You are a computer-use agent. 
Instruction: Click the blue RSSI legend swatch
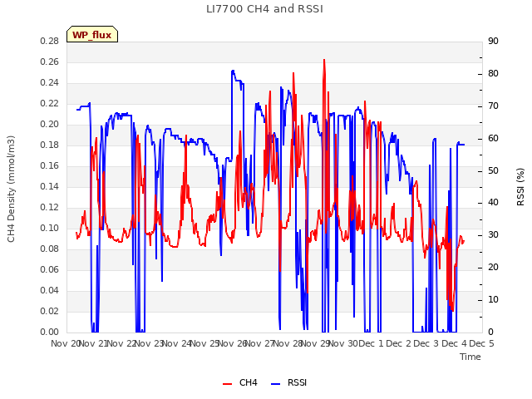[x=275, y=384]
